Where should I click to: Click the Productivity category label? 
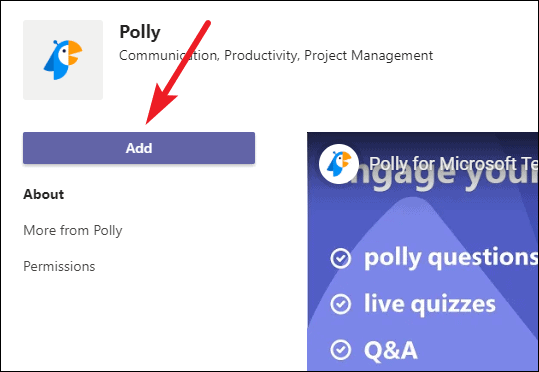click(261, 55)
